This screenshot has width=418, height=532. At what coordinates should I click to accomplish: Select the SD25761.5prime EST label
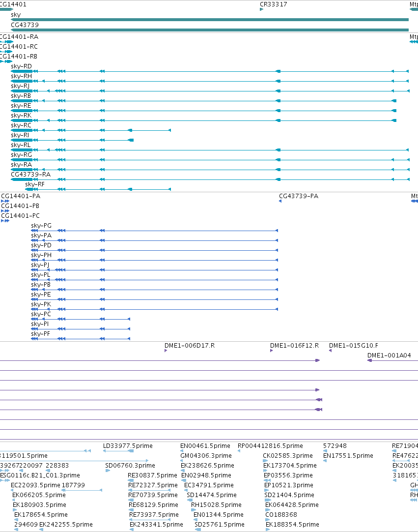pyautogui.click(x=220, y=525)
